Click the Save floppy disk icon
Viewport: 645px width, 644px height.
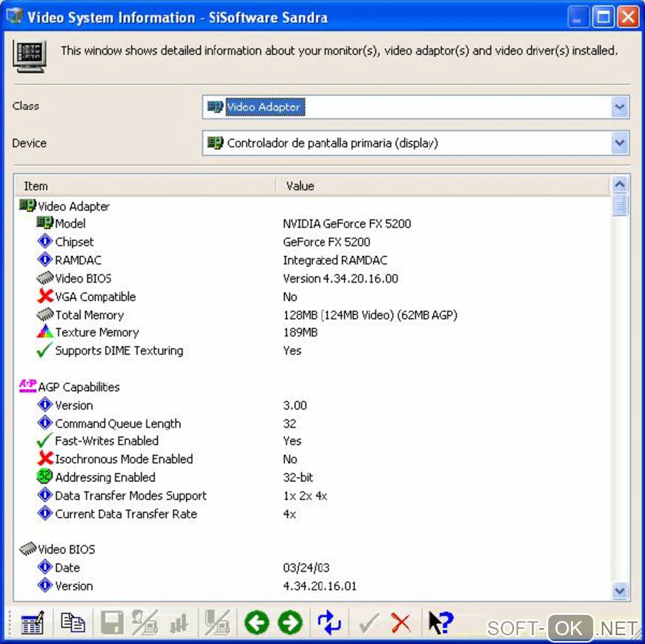[x=112, y=622]
